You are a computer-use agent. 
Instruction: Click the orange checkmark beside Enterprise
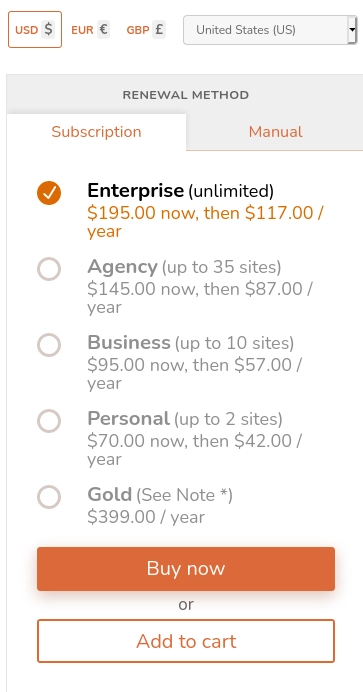pos(49,193)
